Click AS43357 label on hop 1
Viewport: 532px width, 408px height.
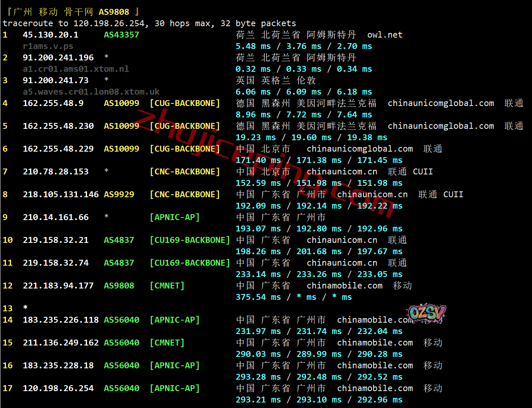[x=121, y=35]
